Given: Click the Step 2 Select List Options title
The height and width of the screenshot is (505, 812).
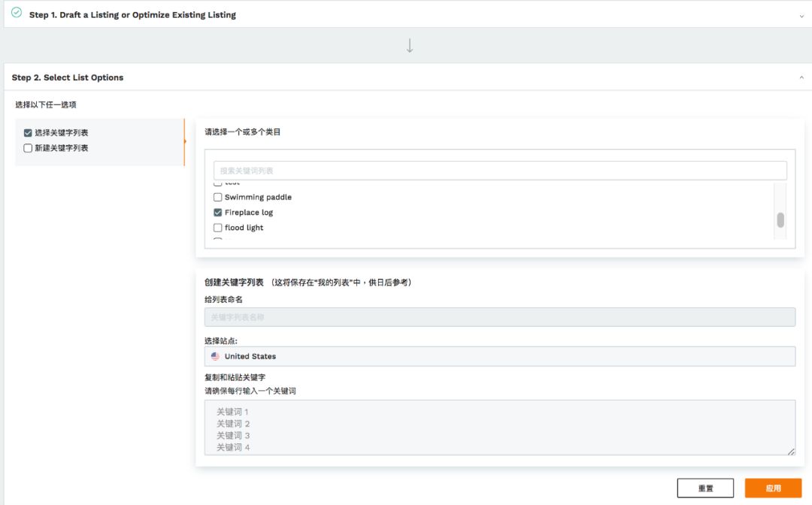Looking at the screenshot, I should pos(68,77).
